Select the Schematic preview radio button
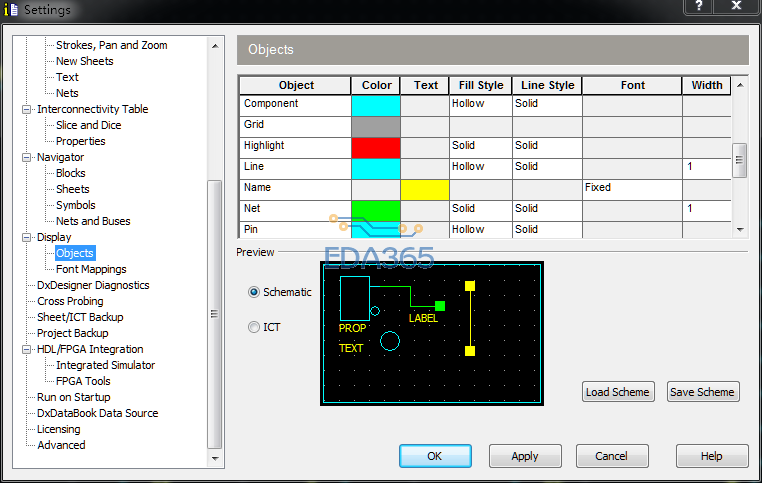This screenshot has width=762, height=483. [x=254, y=292]
